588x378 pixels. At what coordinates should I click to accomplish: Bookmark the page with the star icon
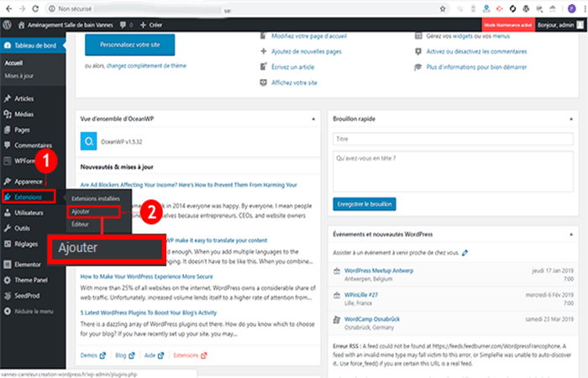(x=443, y=8)
